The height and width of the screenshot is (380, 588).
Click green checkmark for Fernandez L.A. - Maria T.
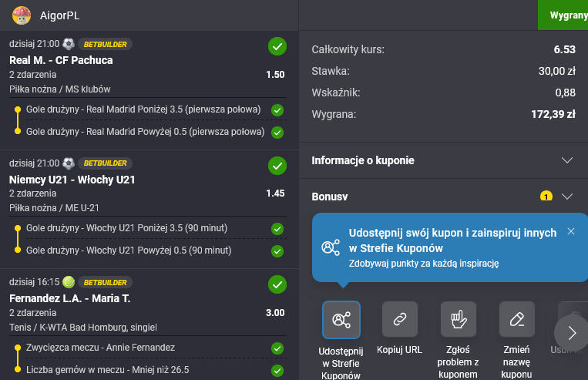pyautogui.click(x=277, y=284)
